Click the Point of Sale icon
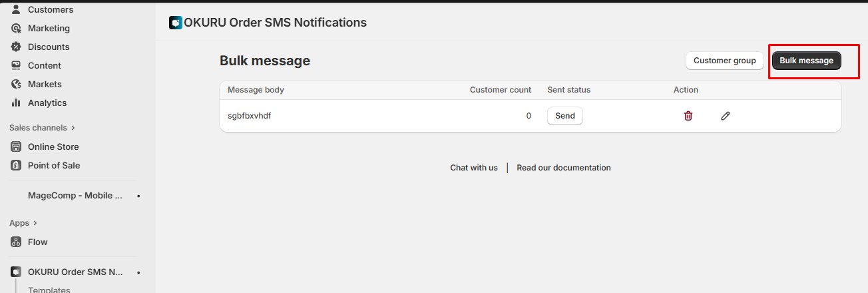 coord(17,166)
